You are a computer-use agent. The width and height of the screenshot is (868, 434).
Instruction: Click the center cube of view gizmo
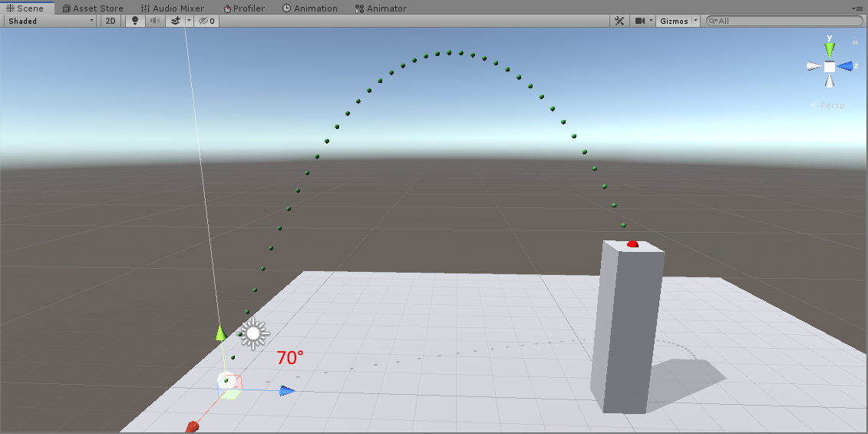[x=830, y=67]
